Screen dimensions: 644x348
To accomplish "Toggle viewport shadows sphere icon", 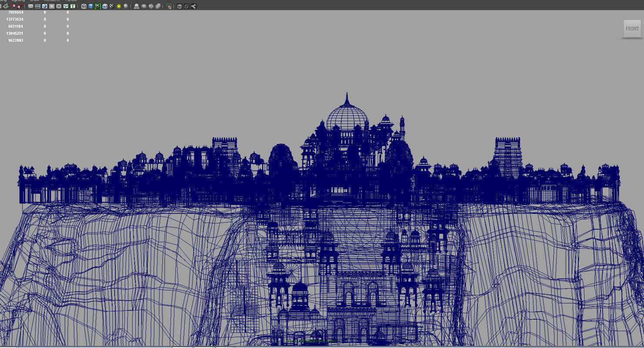I will 126,6.
